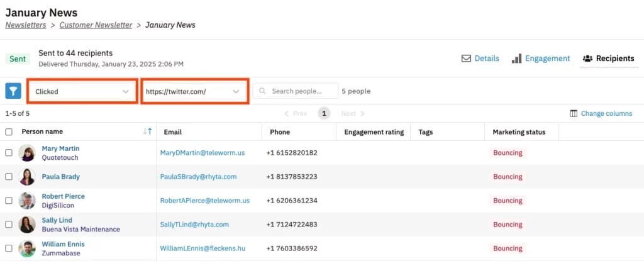The image size is (644, 273).
Task: Click the blue filter funnel icon
Action: 13,91
